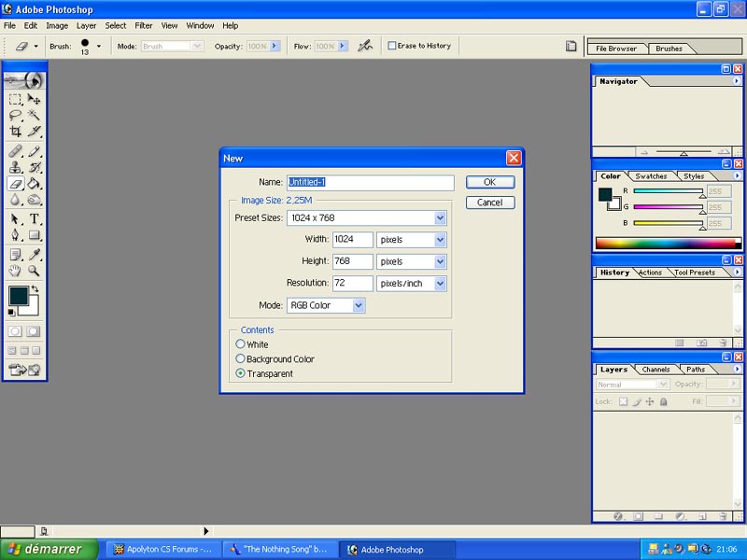Screen dimensions: 747x560
Task: Open the Height units dropdown
Action: pos(440,261)
